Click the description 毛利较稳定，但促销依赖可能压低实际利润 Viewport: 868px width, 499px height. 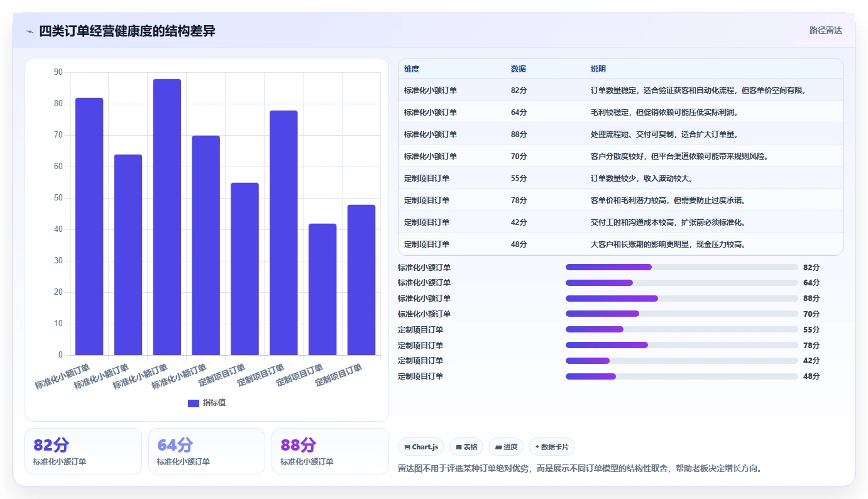[x=664, y=112]
